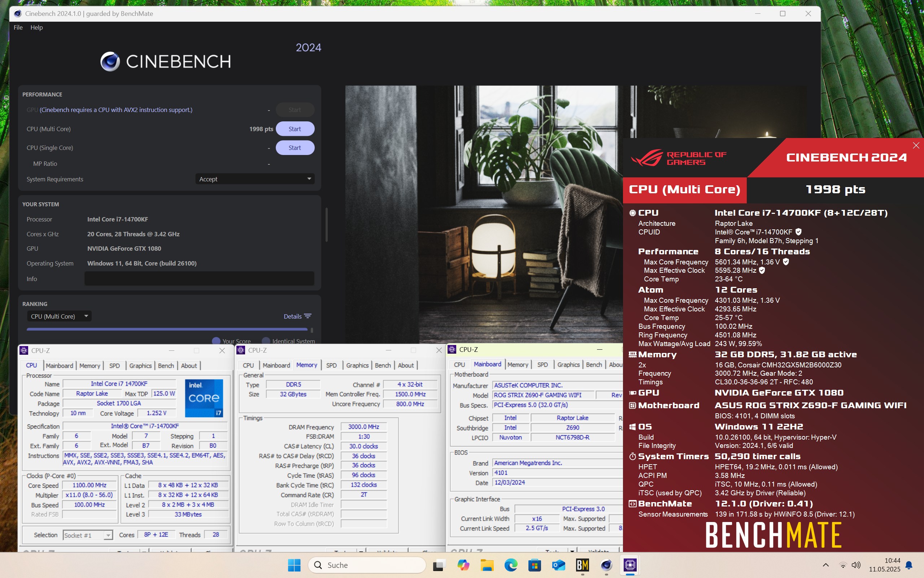Click Graphics tab in the third CPU-Z window
This screenshot has width=924, height=578.
point(568,364)
